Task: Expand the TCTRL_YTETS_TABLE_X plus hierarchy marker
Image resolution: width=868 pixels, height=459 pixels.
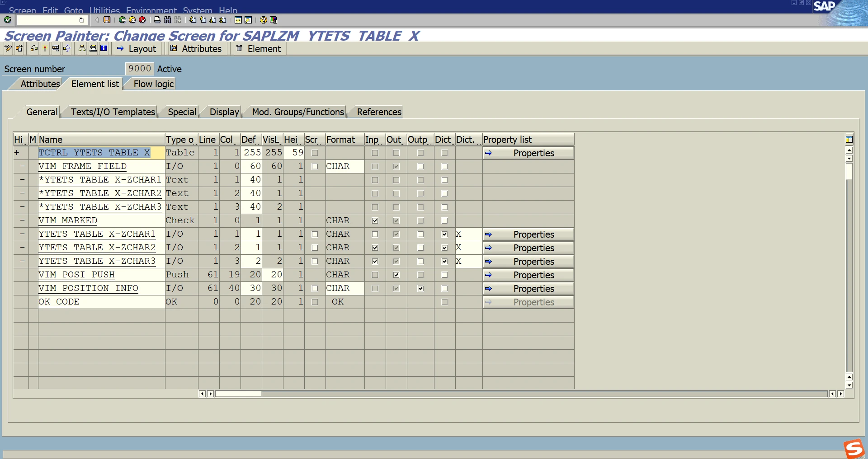Action: click(x=17, y=153)
